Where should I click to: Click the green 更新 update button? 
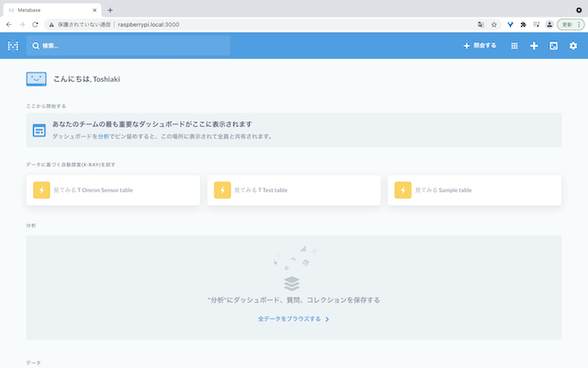coord(567,25)
